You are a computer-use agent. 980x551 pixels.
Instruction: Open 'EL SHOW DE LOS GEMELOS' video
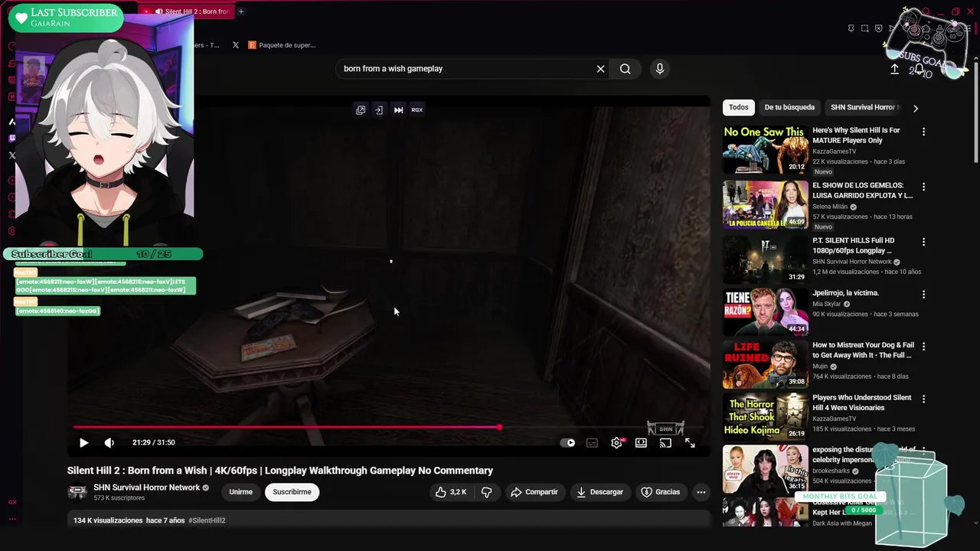[862, 191]
